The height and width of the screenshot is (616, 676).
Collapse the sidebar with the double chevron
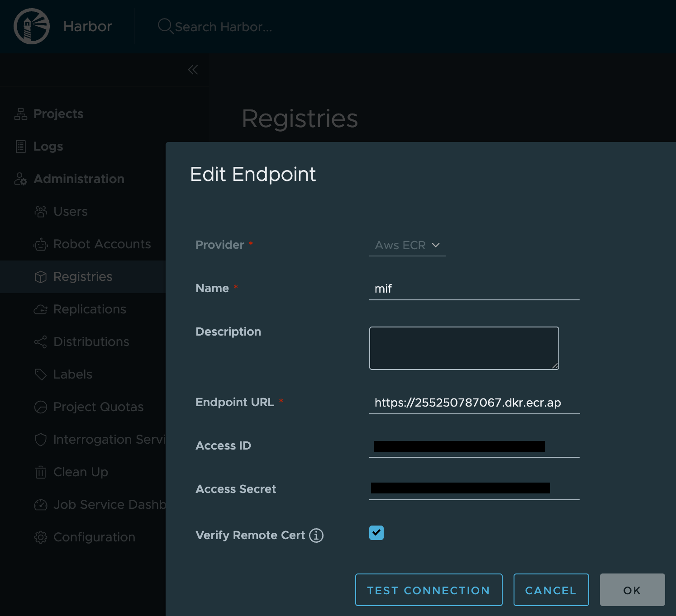[193, 70]
